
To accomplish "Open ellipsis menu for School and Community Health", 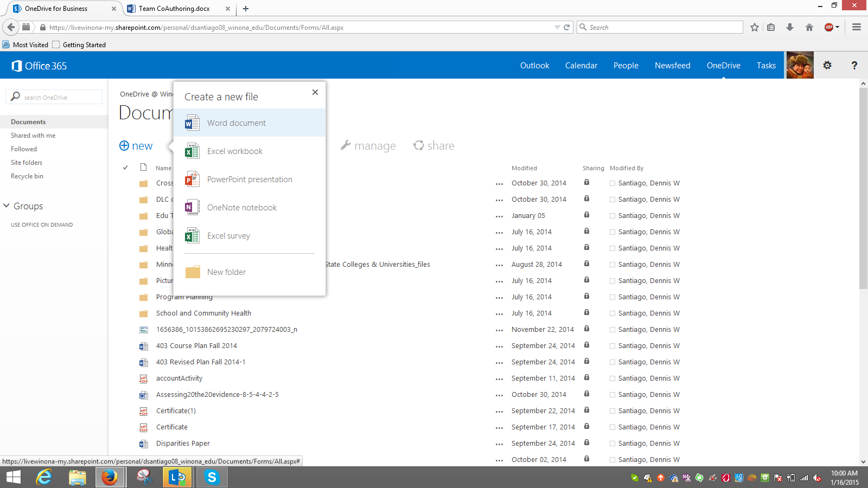I will pos(499,314).
